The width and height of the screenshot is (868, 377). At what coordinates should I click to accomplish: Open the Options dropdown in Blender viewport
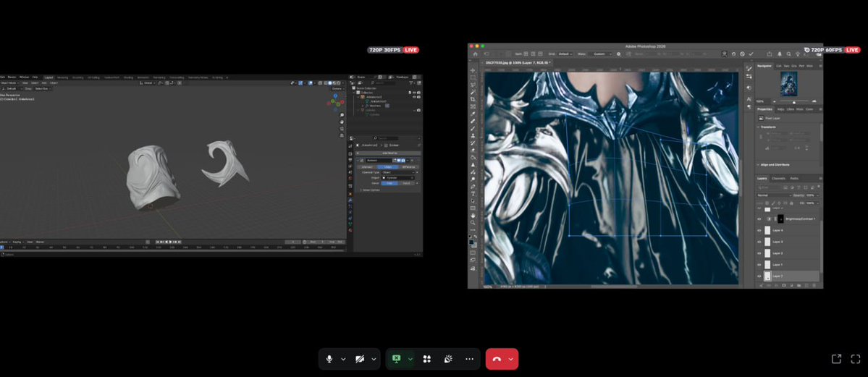tap(337, 88)
